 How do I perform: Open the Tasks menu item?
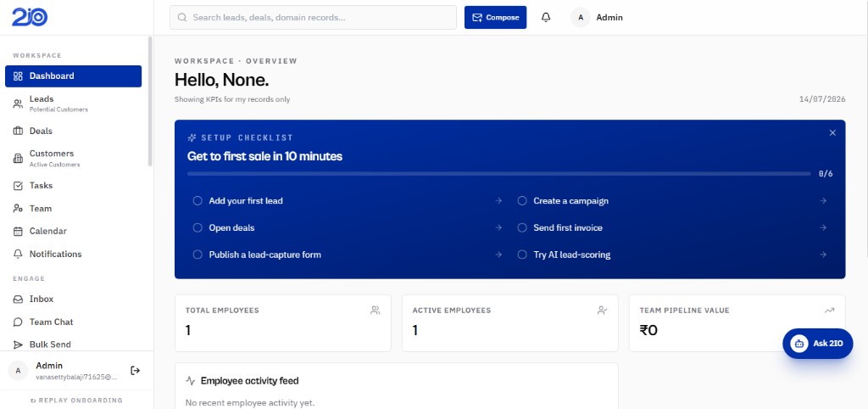pyautogui.click(x=73, y=186)
